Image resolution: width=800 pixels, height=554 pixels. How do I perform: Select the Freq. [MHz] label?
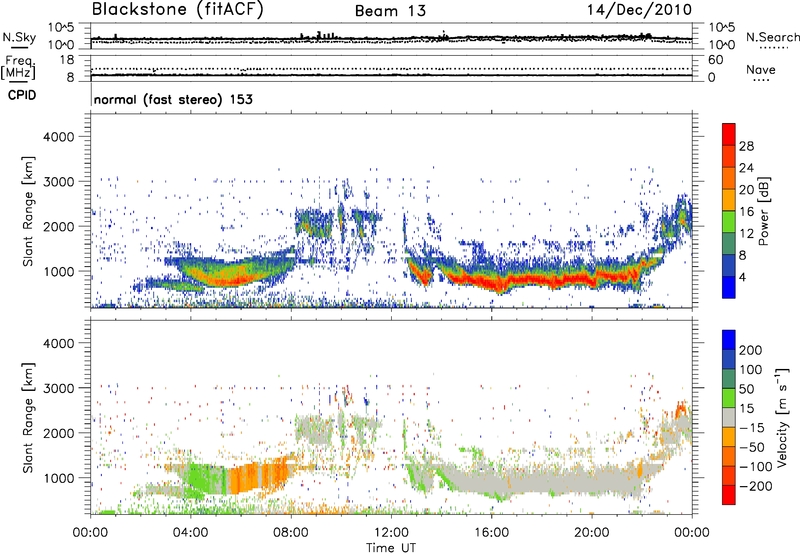tap(18, 68)
